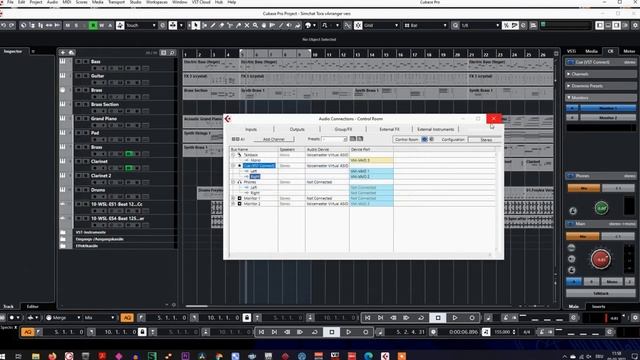The width and height of the screenshot is (640, 360).
Task: Go to previous marker in upper transport
Action: pos(367,318)
